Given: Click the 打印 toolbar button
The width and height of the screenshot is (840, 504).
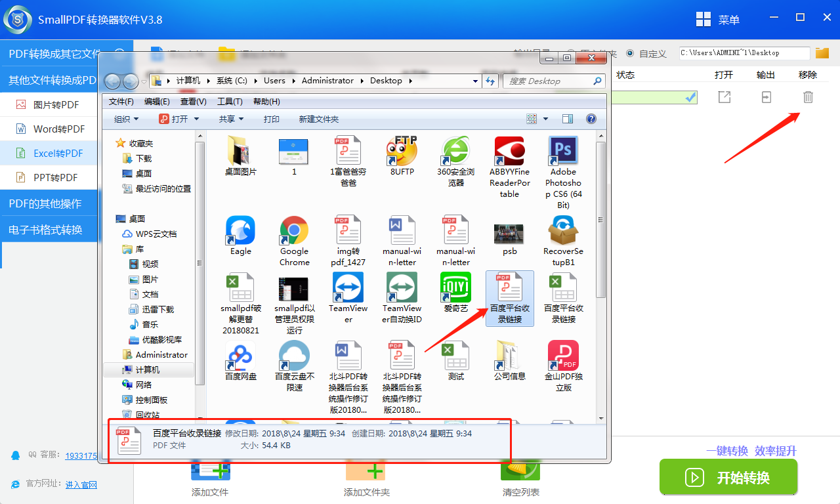Looking at the screenshot, I should pos(271,119).
